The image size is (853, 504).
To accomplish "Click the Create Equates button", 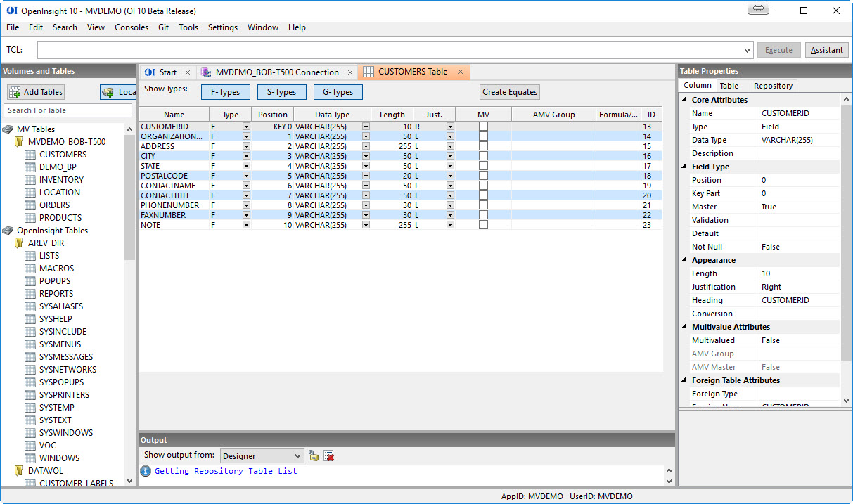I will (x=510, y=92).
